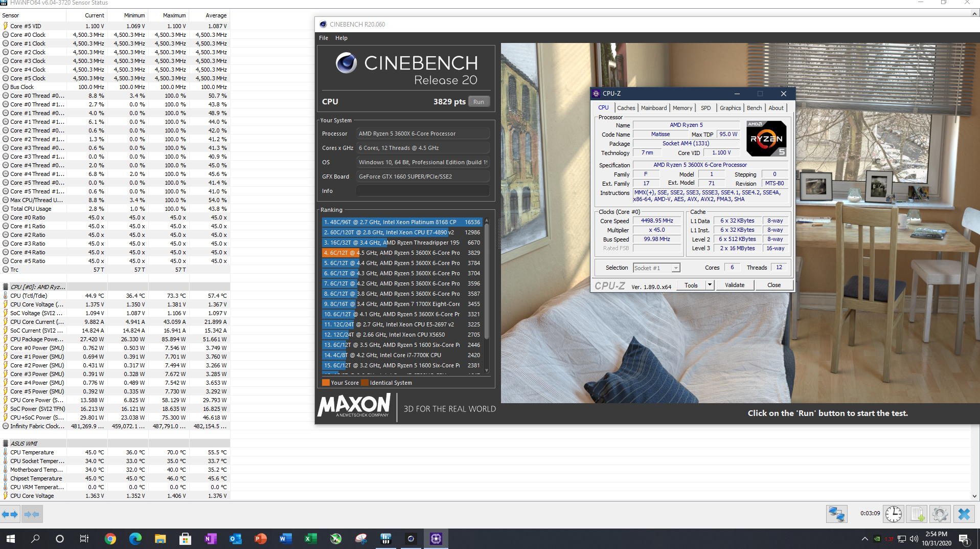The width and height of the screenshot is (980, 549).
Task: Open Cinebench Help menu
Action: pos(341,38)
